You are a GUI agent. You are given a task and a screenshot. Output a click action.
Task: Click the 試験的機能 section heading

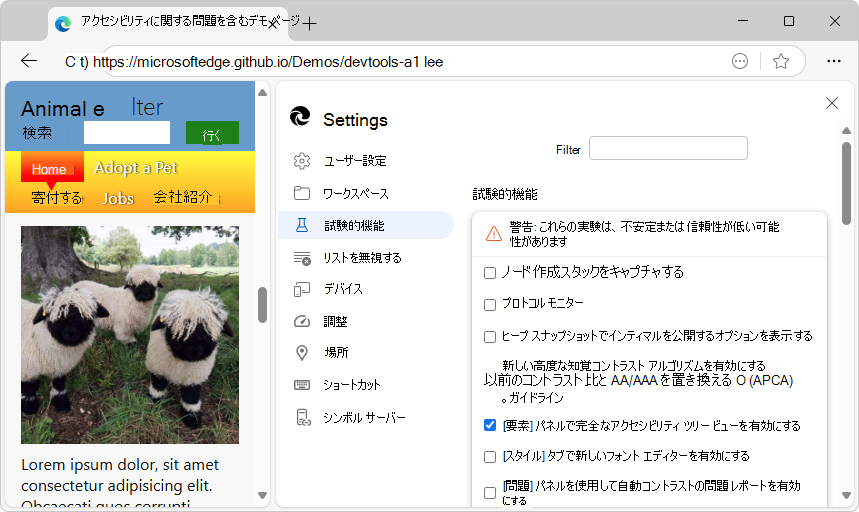pos(505,194)
